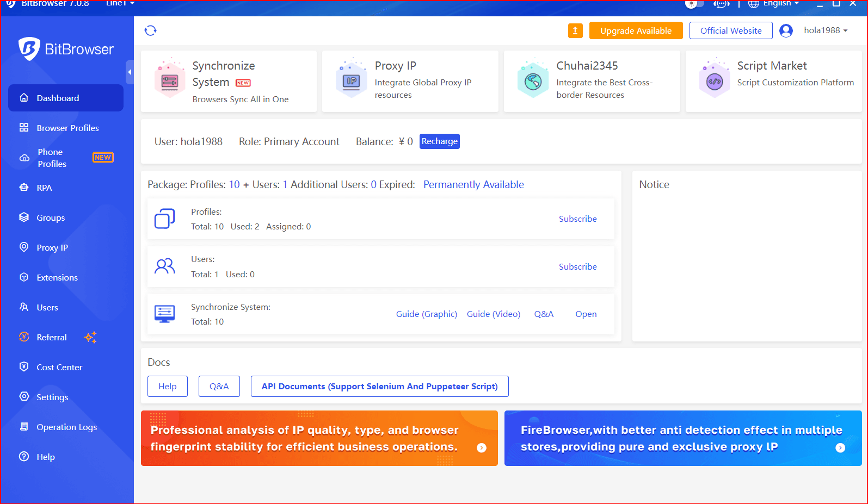Click the Script Market code icon

click(x=714, y=82)
